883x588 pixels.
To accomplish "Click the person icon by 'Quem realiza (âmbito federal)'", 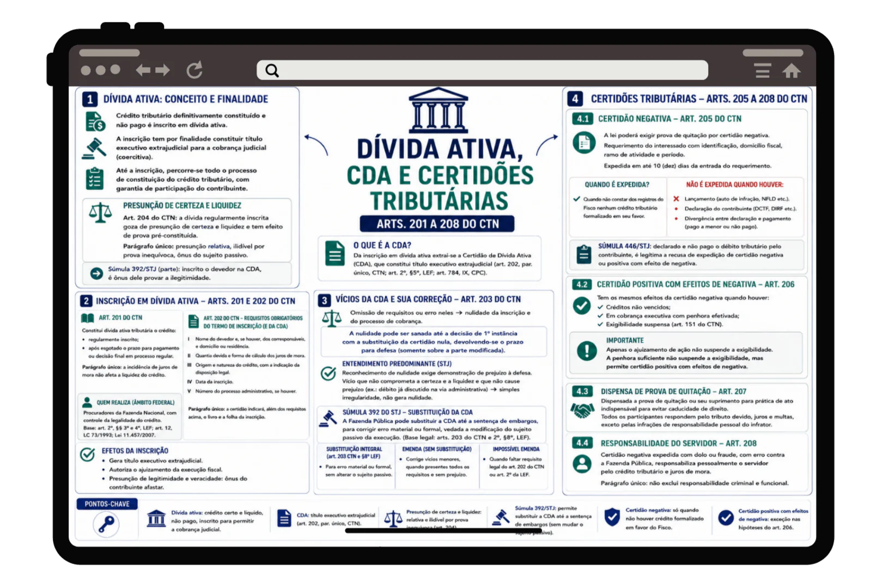I will tap(87, 402).
